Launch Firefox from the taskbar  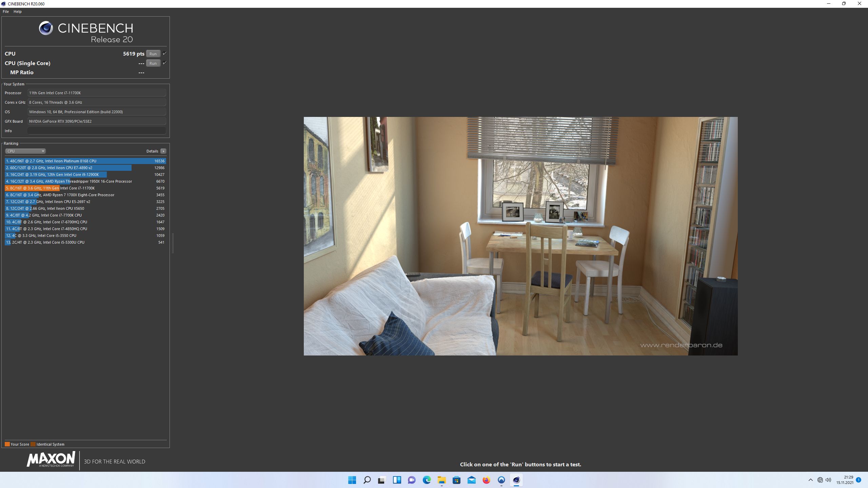click(487, 480)
